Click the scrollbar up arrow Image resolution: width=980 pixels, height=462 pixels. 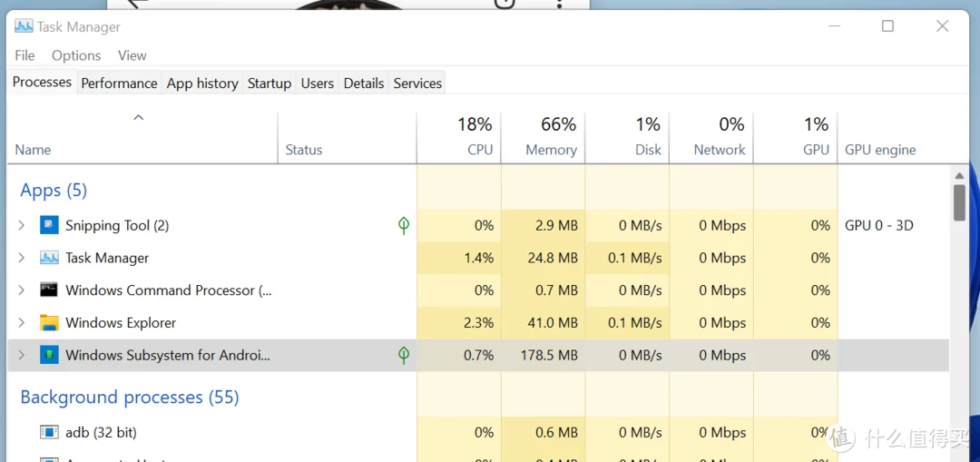[x=959, y=174]
